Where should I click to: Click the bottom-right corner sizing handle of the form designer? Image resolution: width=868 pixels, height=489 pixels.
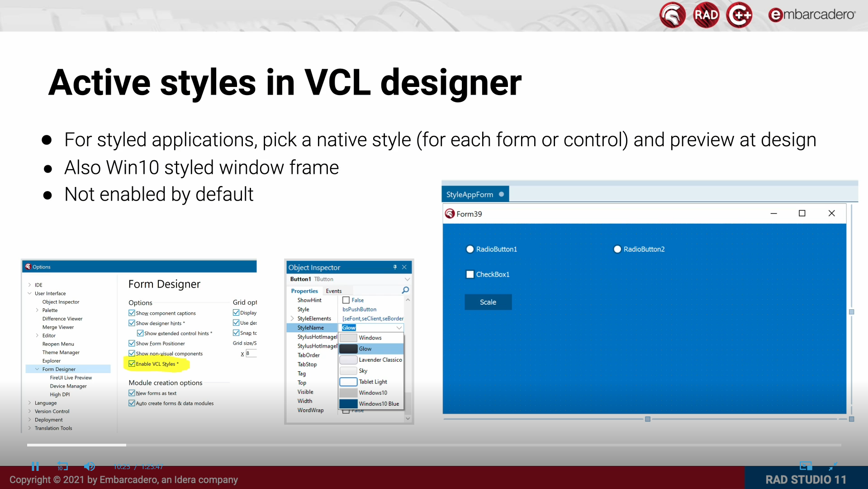(x=851, y=419)
